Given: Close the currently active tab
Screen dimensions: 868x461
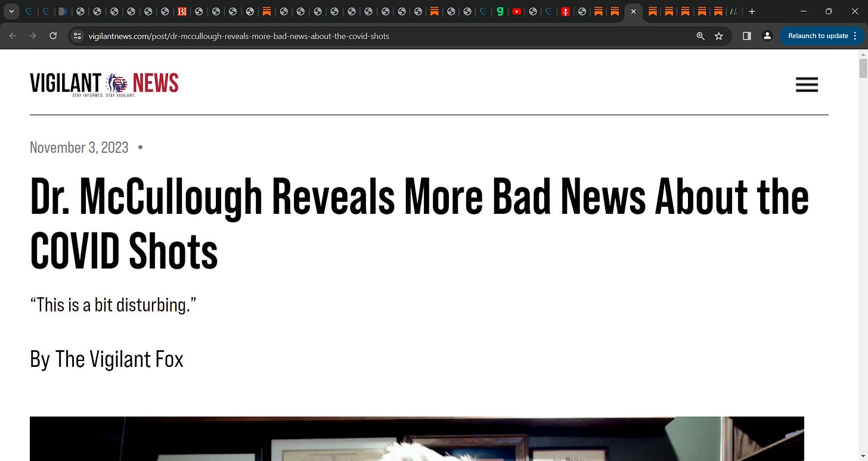Looking at the screenshot, I should (633, 11).
